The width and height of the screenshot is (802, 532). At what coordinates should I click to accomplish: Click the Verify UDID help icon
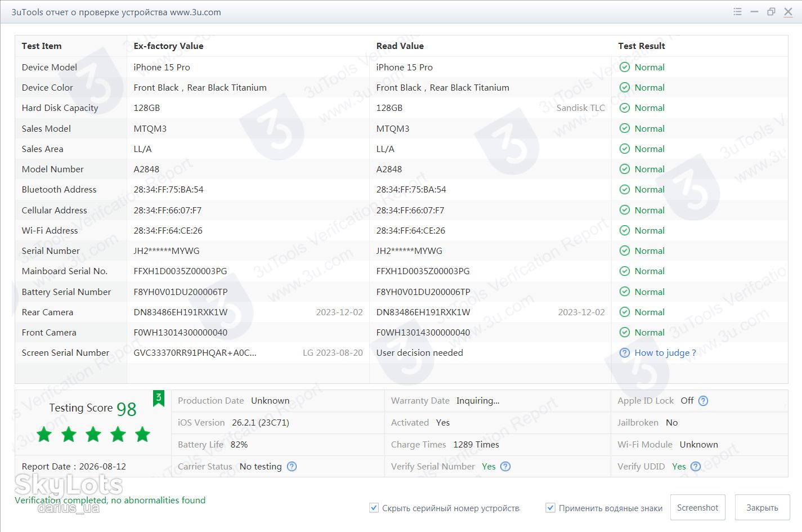click(696, 466)
